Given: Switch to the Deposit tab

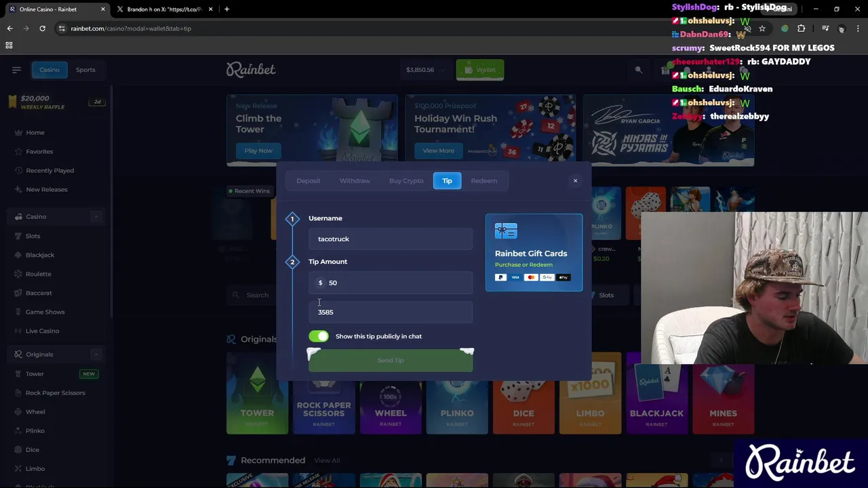Looking at the screenshot, I should tap(308, 181).
